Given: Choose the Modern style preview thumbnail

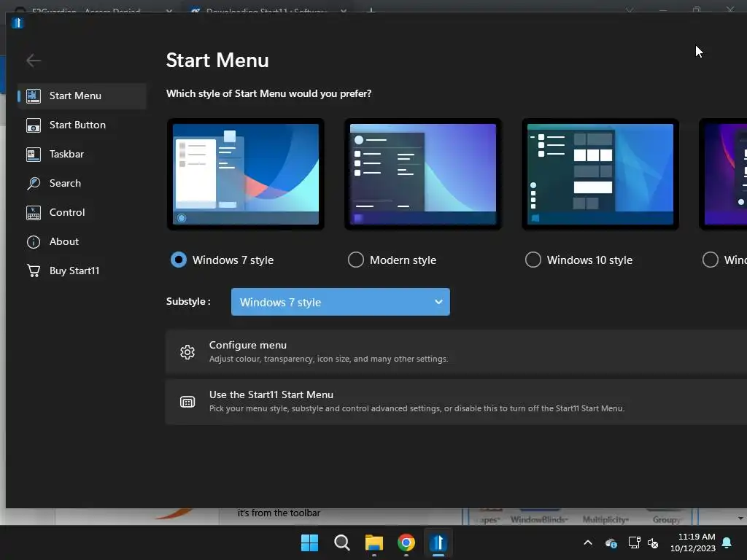Looking at the screenshot, I should click(x=423, y=174).
